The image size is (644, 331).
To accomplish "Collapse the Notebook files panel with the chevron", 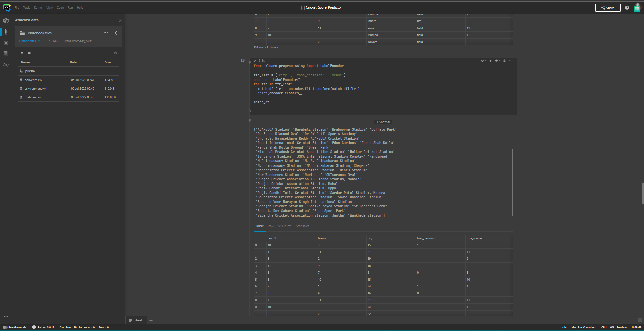I will [x=116, y=33].
